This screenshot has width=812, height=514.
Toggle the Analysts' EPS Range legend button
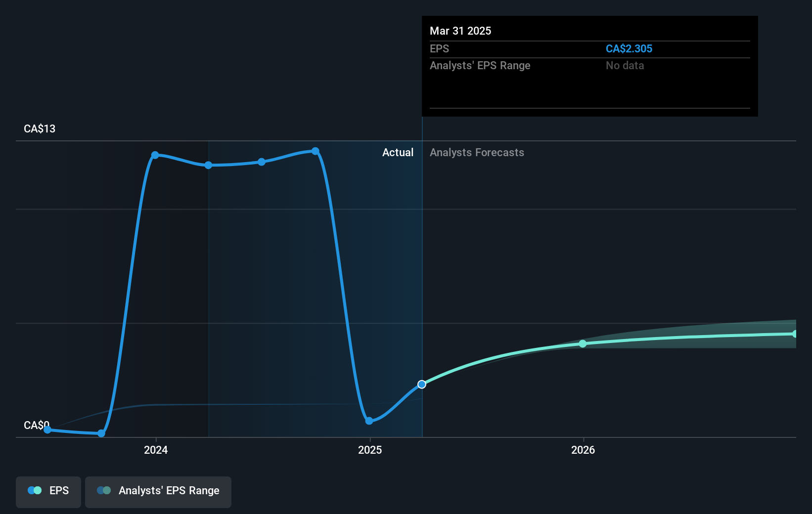pyautogui.click(x=158, y=492)
